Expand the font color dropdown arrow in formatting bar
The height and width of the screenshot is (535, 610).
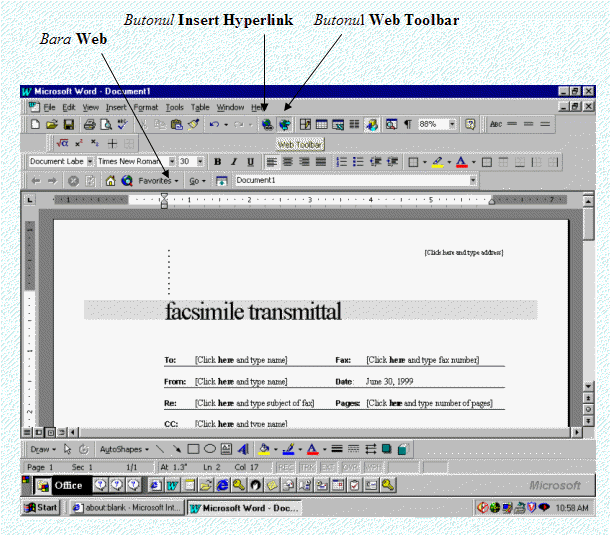[473, 162]
